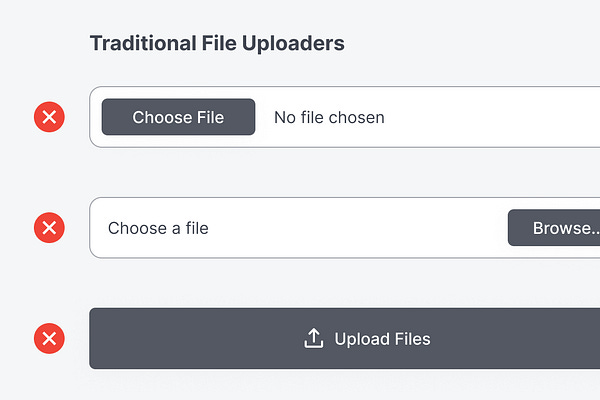Select the 'Upload Files' label text
Image resolution: width=600 pixels, height=400 pixels.
pos(382,339)
